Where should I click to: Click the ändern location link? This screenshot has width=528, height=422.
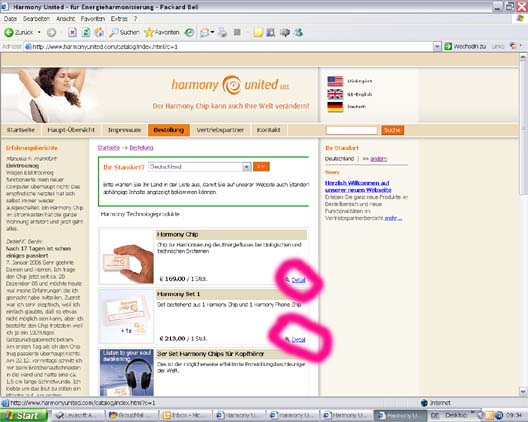point(378,159)
